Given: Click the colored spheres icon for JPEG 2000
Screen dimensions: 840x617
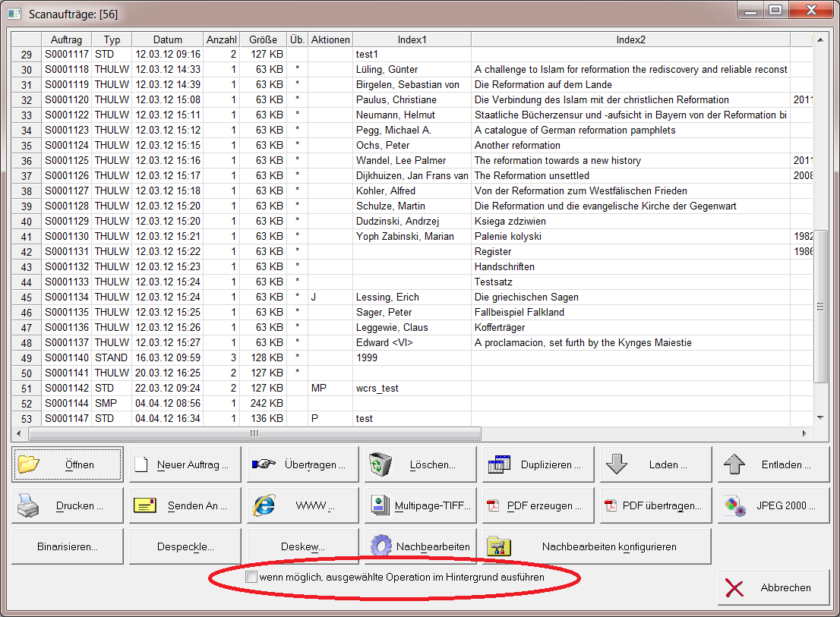Looking at the screenshot, I should coord(735,505).
